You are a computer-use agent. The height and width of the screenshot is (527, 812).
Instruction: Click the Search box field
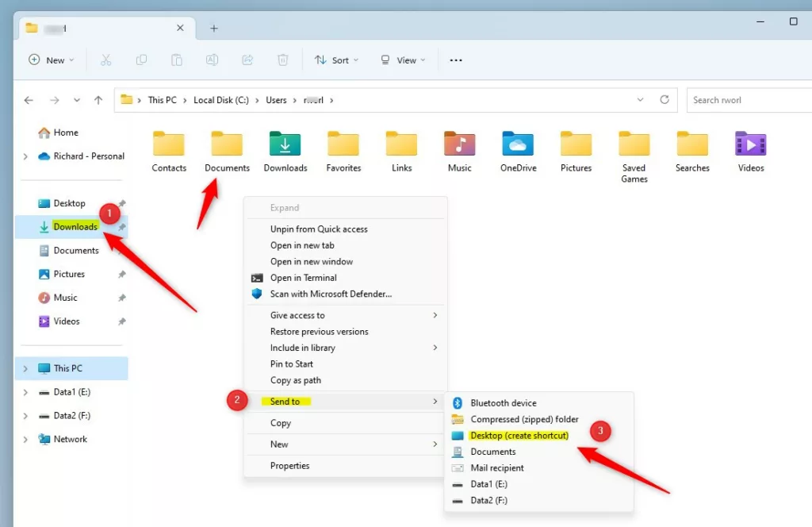pyautogui.click(x=749, y=100)
